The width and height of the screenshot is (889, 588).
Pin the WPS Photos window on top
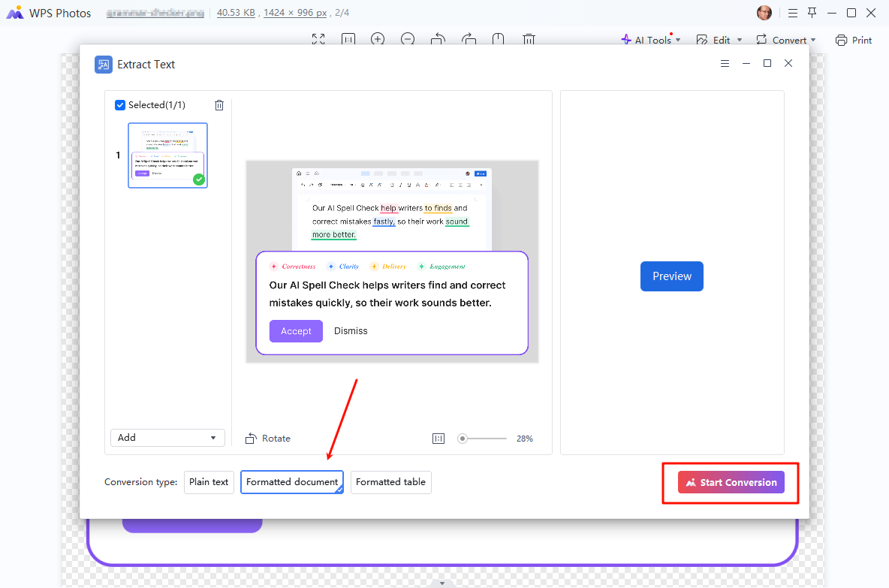coord(812,13)
